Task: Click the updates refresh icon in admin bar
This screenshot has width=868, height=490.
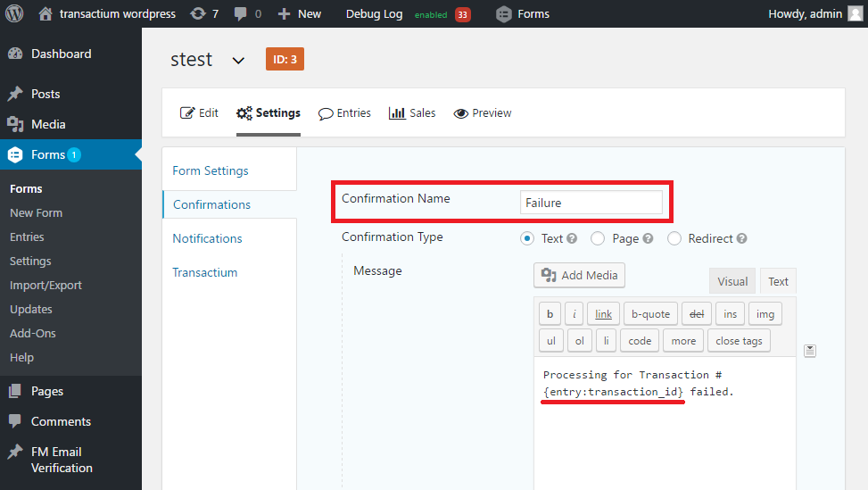Action: click(x=198, y=14)
